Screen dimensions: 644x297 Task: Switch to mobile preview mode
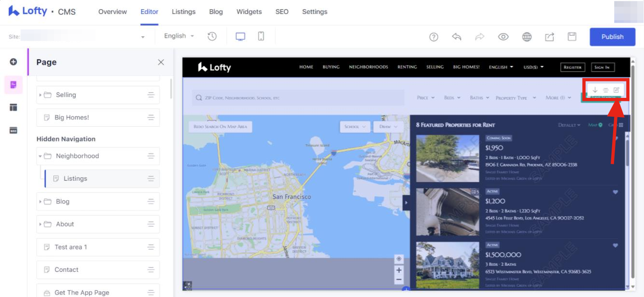[x=261, y=36]
